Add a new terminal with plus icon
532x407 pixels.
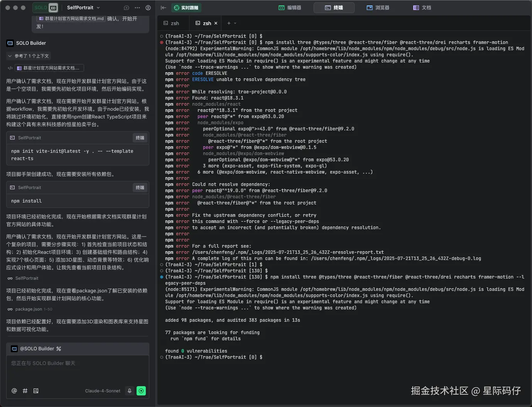click(x=229, y=23)
